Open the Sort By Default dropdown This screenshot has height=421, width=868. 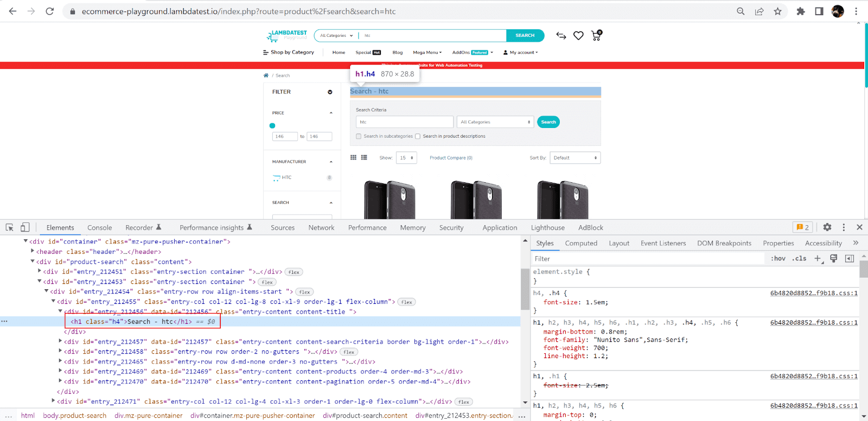(575, 158)
